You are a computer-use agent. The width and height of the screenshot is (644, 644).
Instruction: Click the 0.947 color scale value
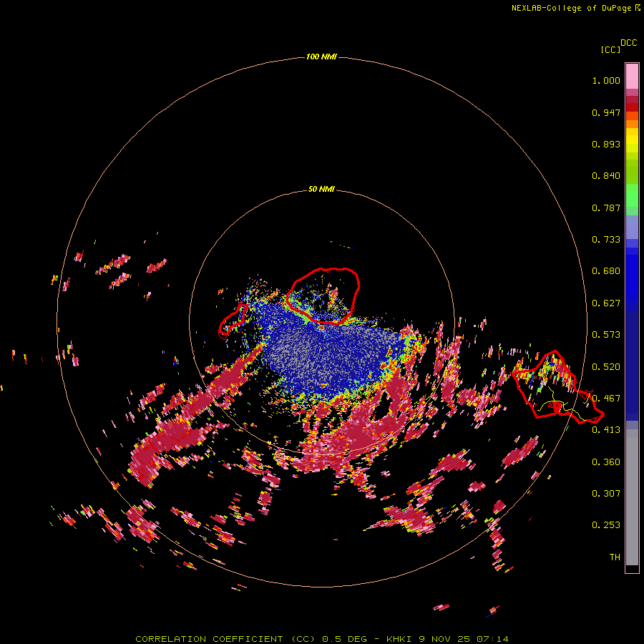tap(606, 112)
